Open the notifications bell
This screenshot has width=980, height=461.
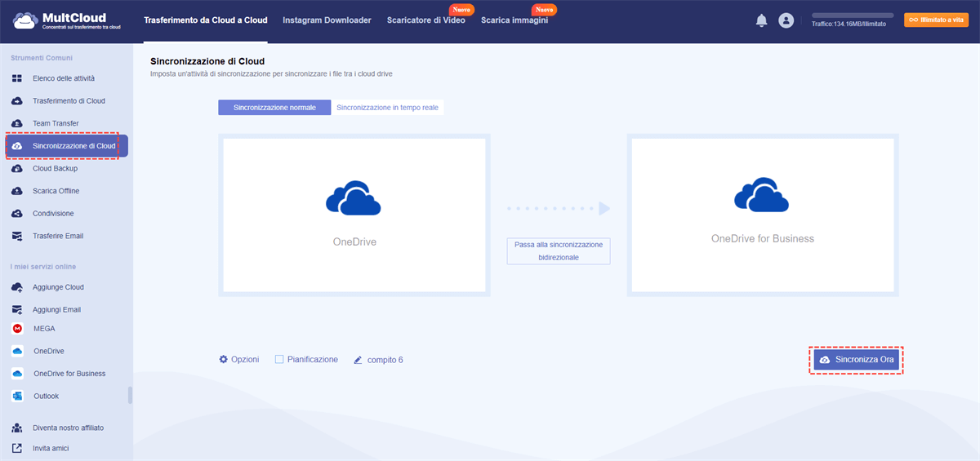pos(761,20)
